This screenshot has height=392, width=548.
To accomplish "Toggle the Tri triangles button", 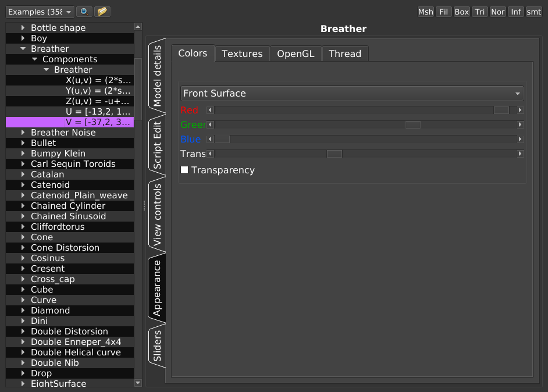I will click(x=480, y=12).
